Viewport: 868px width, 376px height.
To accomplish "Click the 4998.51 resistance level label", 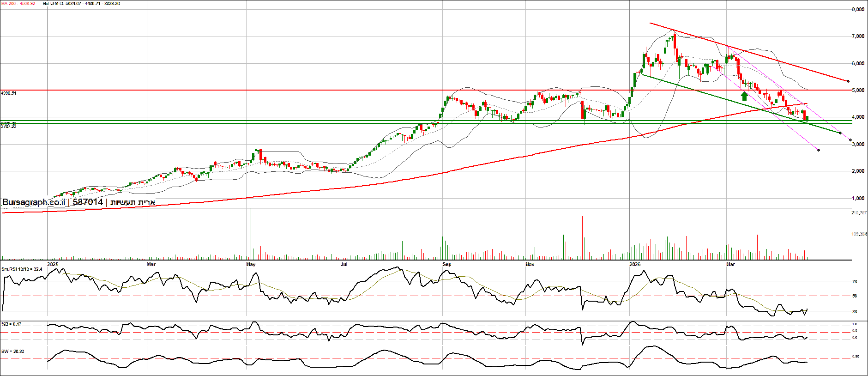I will (9, 93).
